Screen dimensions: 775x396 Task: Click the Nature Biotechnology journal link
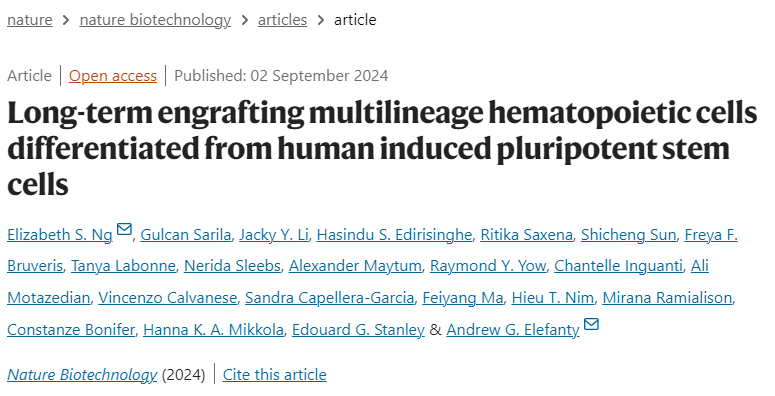tap(82, 375)
